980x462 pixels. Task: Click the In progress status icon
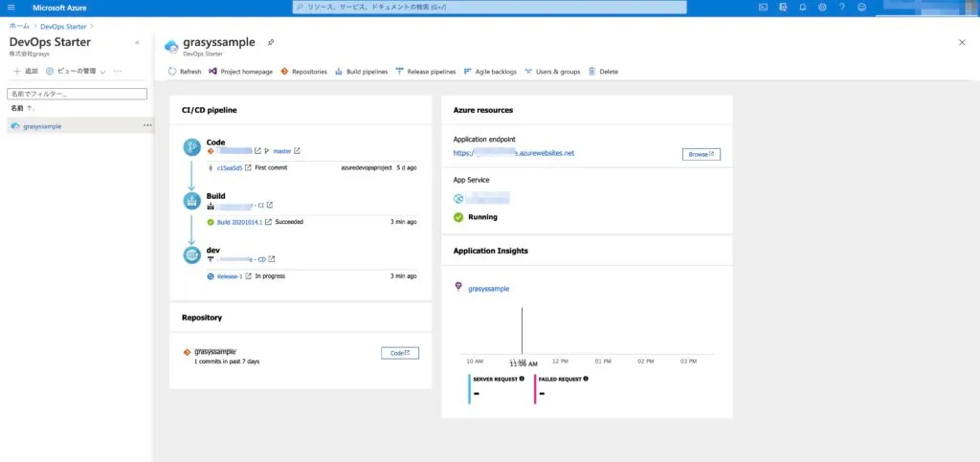[x=211, y=275]
